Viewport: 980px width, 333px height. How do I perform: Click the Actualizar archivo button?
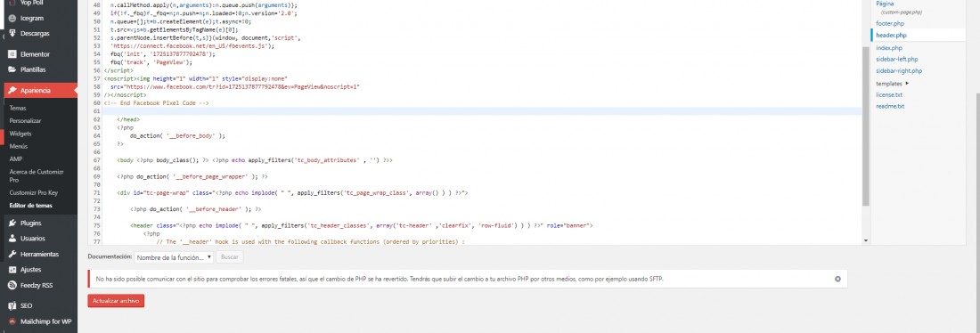[116, 301]
